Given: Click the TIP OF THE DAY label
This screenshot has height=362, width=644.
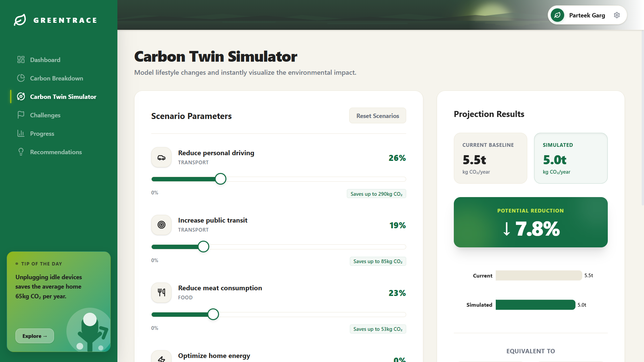Looking at the screenshot, I should (x=42, y=264).
